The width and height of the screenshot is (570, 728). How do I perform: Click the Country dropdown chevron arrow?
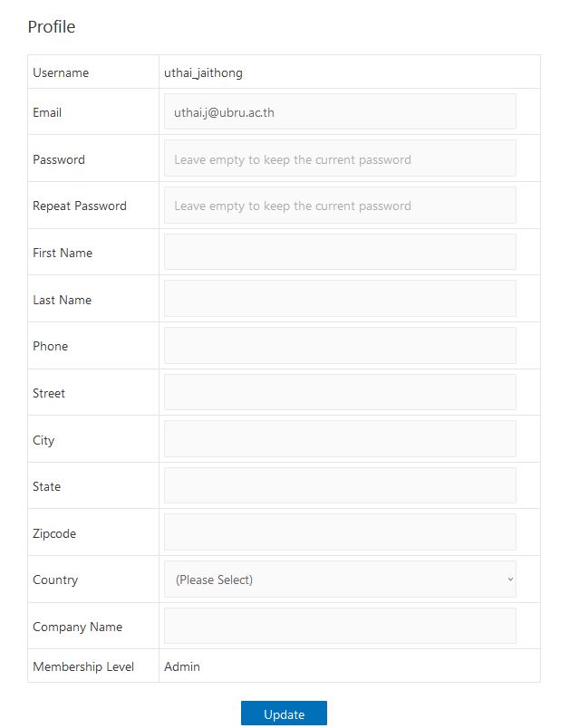(x=510, y=580)
